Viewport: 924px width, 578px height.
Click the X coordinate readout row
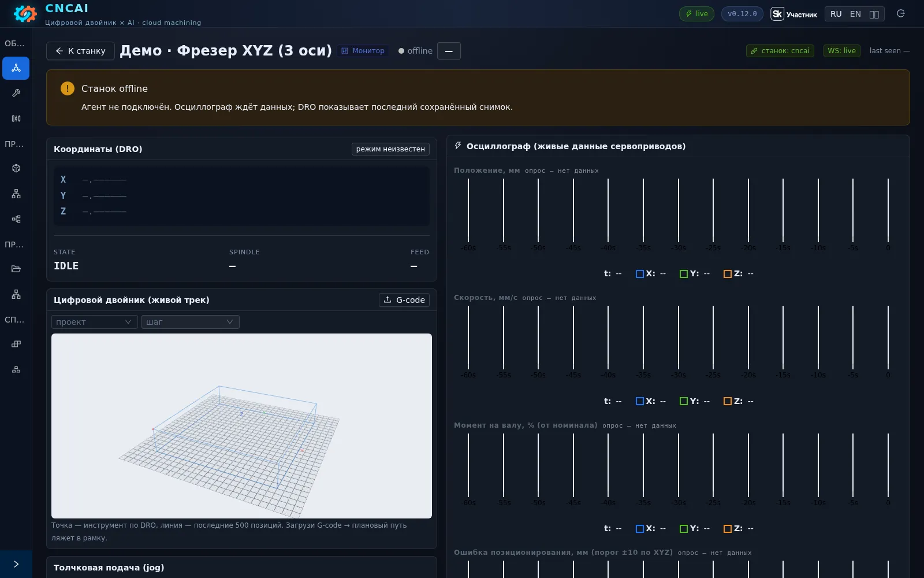click(x=241, y=180)
